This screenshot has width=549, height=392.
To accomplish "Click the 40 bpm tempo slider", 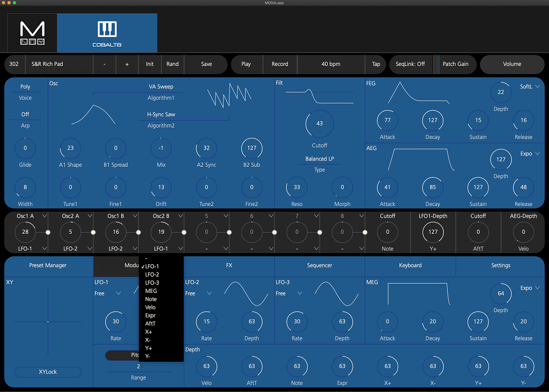I will click(331, 64).
